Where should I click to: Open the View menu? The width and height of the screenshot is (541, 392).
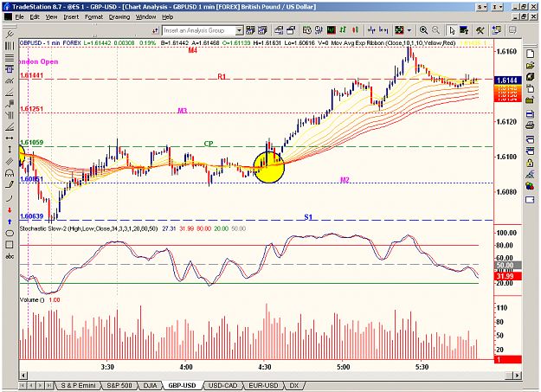(51, 17)
